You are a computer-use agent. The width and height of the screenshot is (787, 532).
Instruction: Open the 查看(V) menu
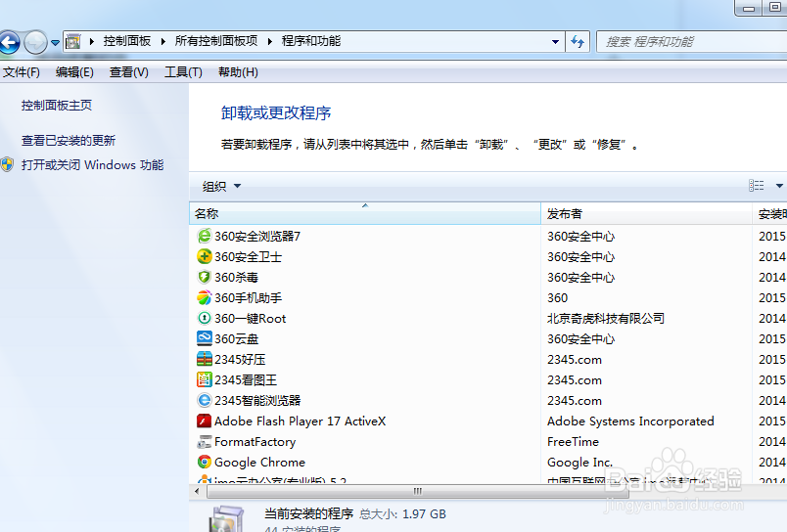[129, 72]
